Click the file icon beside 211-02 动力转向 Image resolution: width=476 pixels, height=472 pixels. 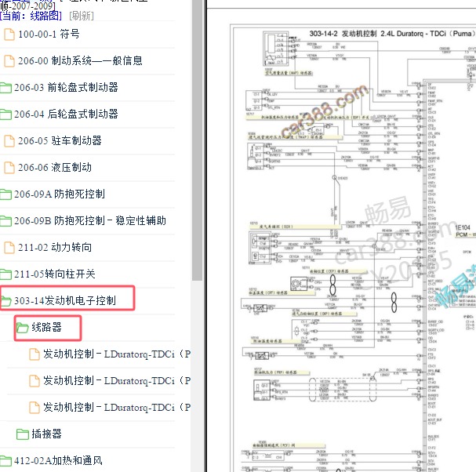(9, 248)
